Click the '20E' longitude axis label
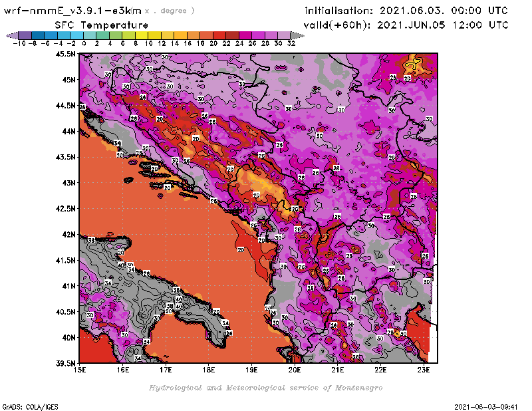This screenshot has height=411, width=532. (295, 370)
